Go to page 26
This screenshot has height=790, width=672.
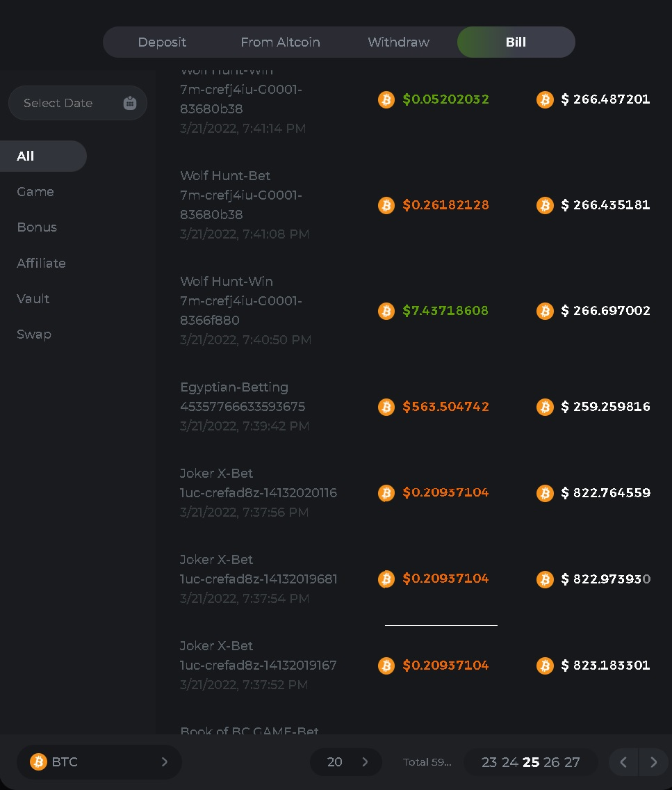[551, 762]
